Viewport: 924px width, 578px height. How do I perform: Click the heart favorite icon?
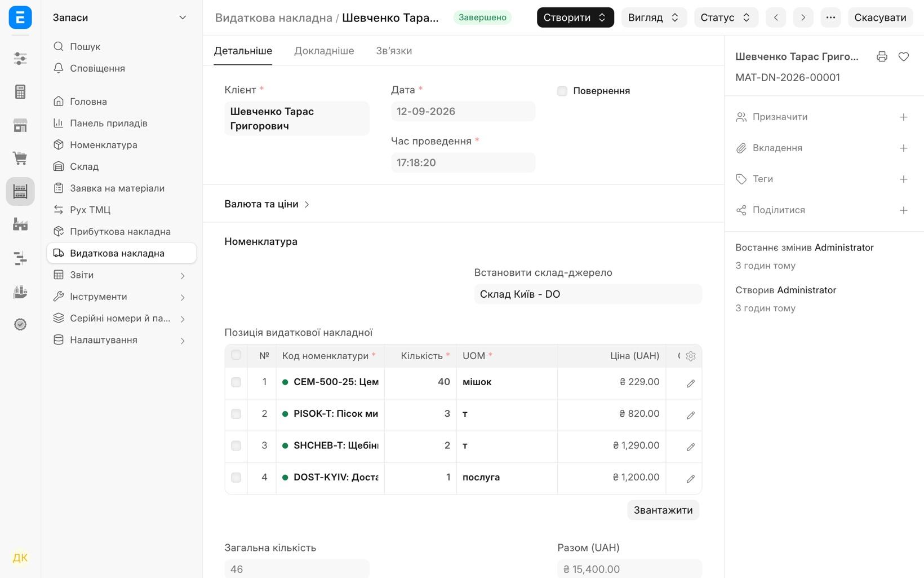pos(904,56)
